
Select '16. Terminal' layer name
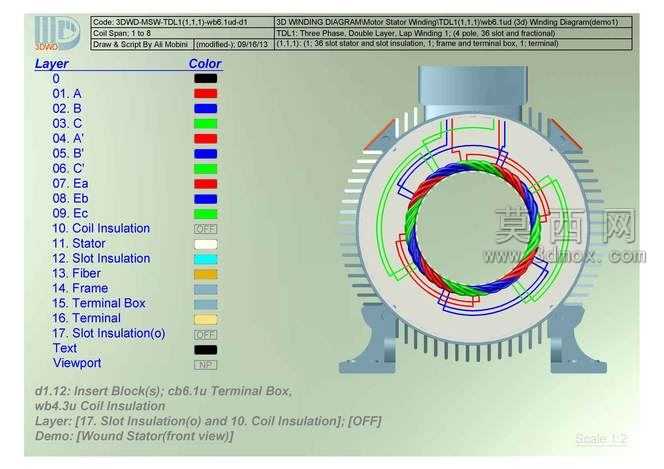[86, 318]
